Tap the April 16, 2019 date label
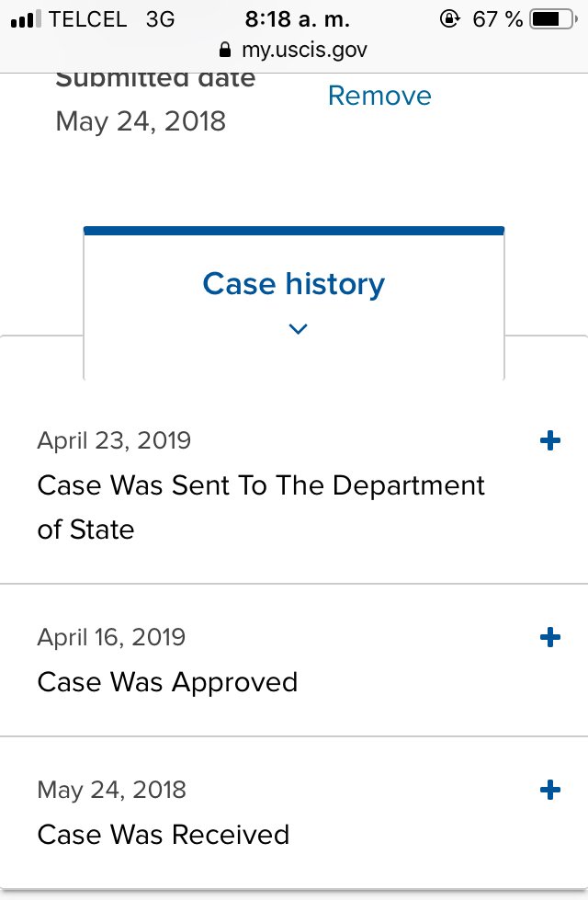 pyautogui.click(x=111, y=637)
